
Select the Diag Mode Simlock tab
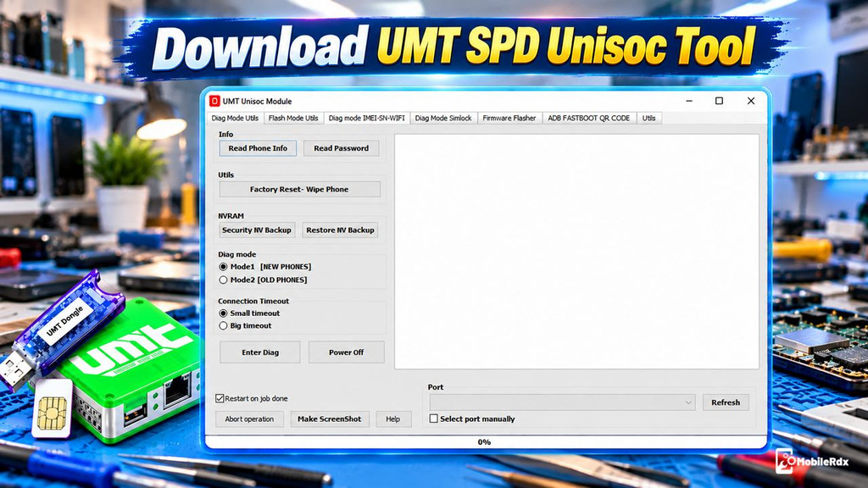click(443, 118)
